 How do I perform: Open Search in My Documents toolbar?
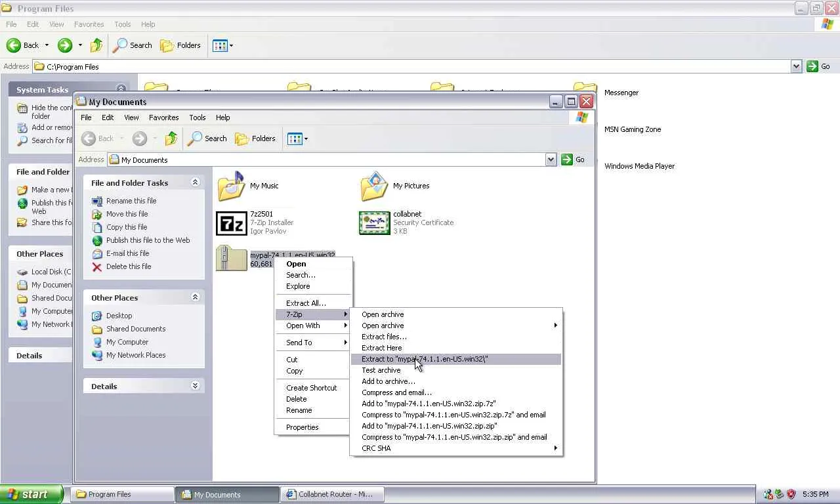[207, 138]
